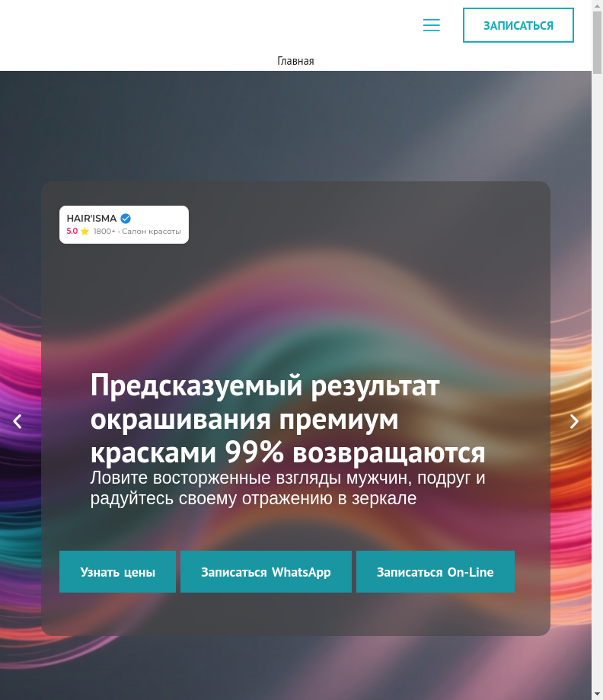Click the '1800+ · Салон красоты' text
The height and width of the screenshot is (700, 603).
tap(137, 232)
